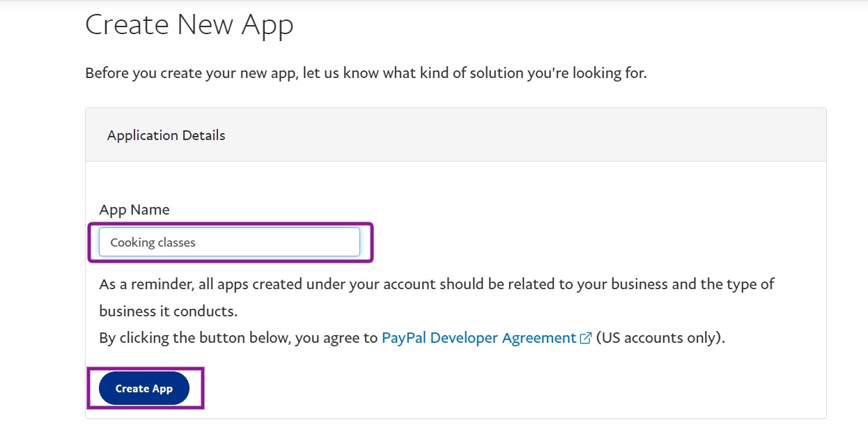
Task: Click the "As a reminder, all apps" text
Action: pyautogui.click(x=437, y=297)
